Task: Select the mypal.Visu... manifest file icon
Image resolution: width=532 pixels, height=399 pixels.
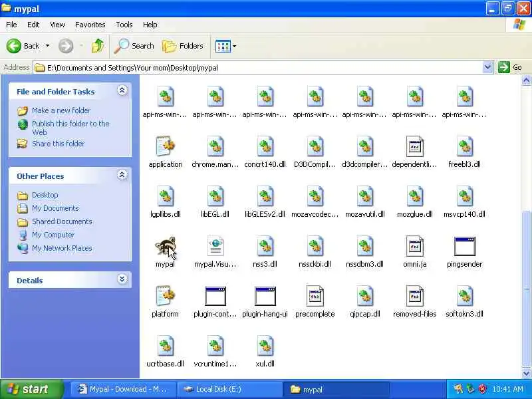Action: 215,246
